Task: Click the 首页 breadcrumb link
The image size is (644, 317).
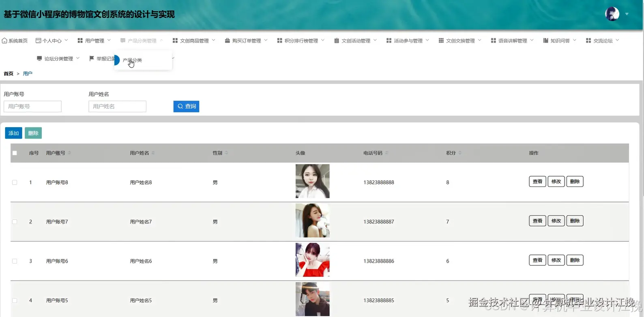Action: 9,73
